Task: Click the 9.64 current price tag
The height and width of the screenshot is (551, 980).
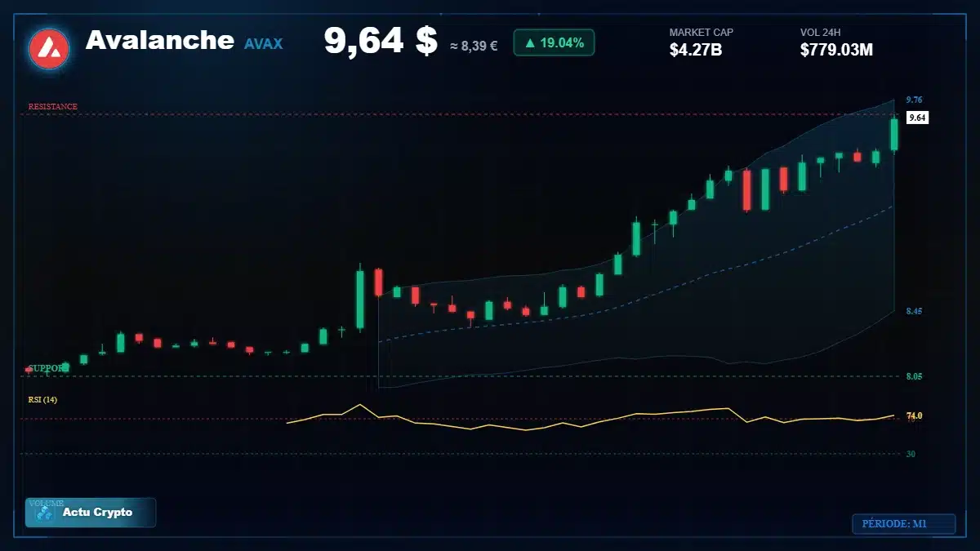Action: coord(917,118)
